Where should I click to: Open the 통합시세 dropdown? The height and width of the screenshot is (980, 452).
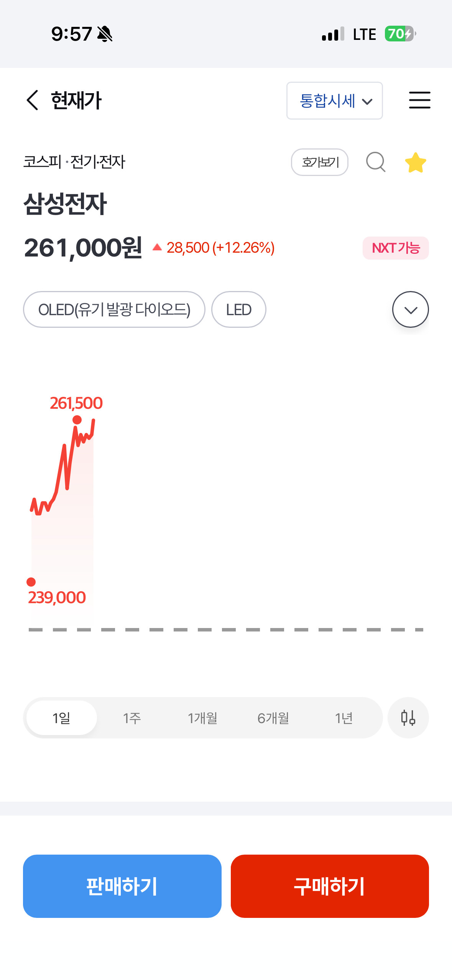[x=334, y=100]
